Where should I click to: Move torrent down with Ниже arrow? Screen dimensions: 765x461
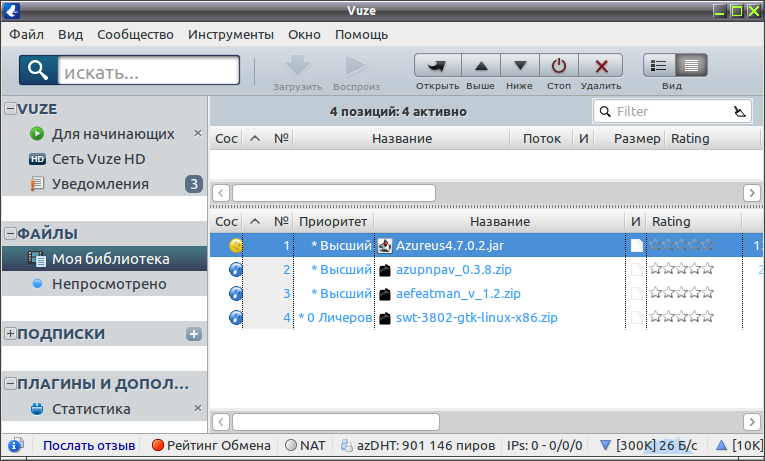click(520, 65)
